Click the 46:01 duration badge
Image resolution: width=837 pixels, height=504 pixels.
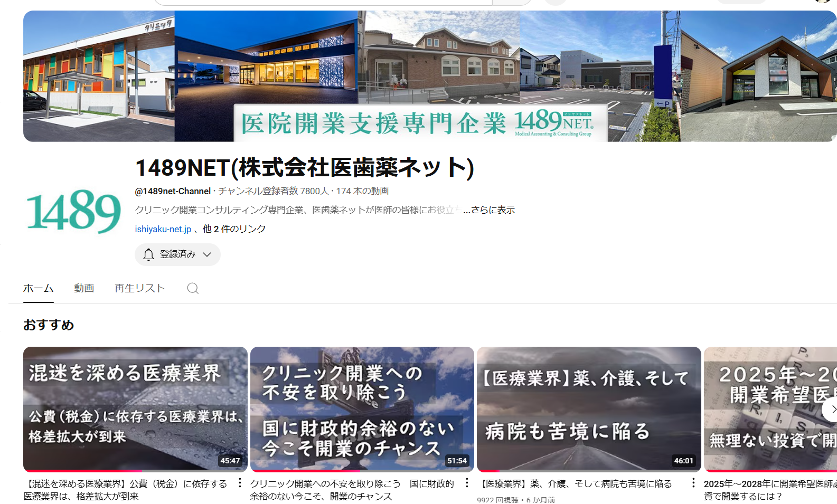(684, 461)
